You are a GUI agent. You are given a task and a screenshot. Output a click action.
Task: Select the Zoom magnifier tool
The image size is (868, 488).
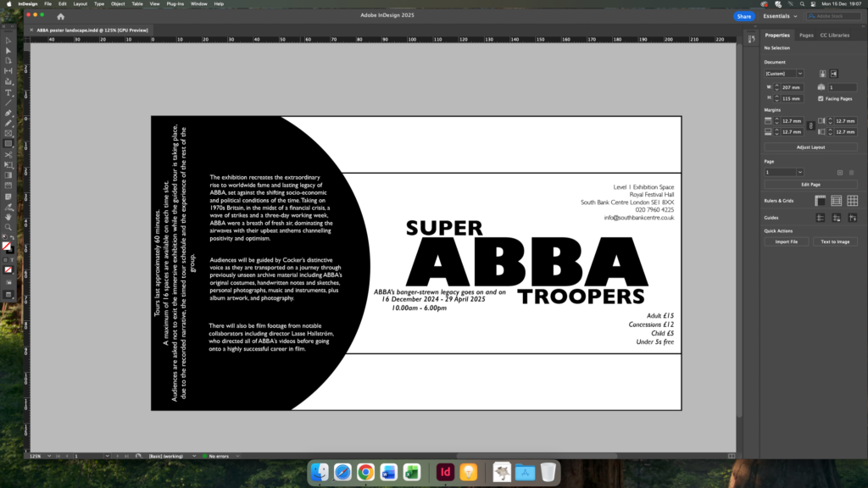[x=8, y=227]
